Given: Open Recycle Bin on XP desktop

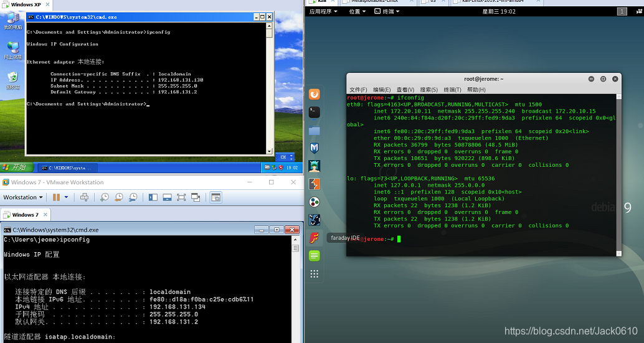Looking at the screenshot, I should pos(12,80).
